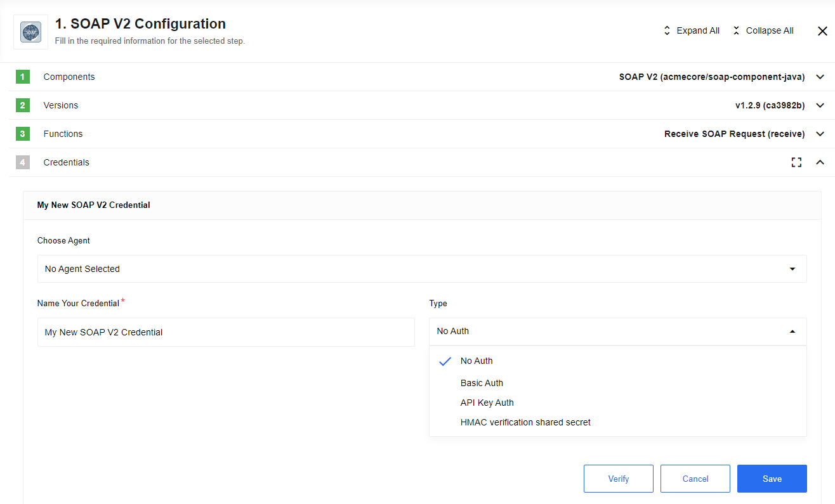Click Collapse All sections
This screenshot has height=504, width=835.
click(x=763, y=30)
